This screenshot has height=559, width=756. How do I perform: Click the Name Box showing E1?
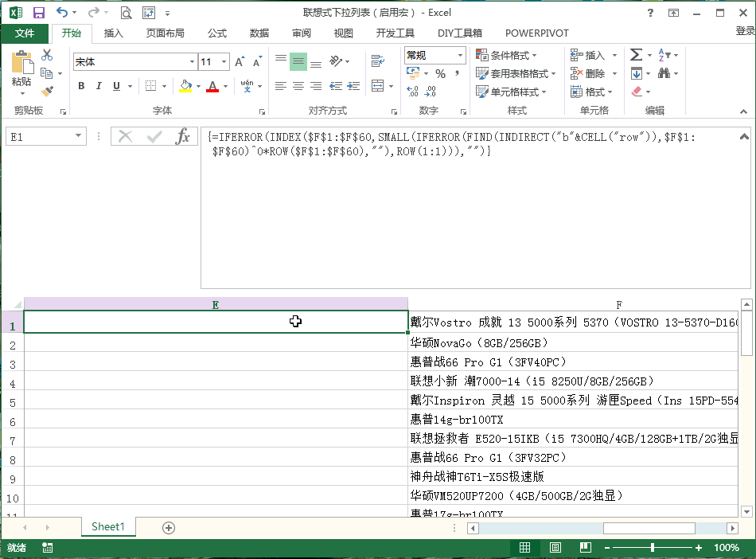point(46,136)
